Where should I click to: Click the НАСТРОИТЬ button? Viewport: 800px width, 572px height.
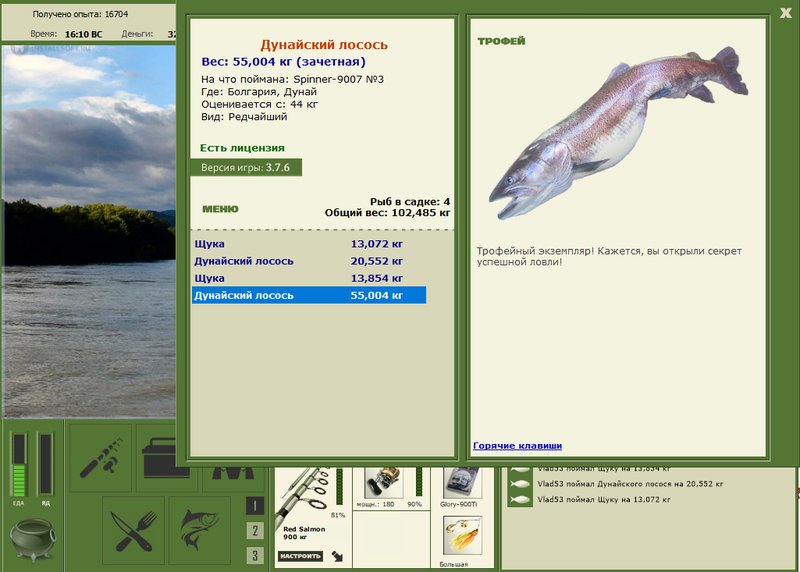pos(301,556)
